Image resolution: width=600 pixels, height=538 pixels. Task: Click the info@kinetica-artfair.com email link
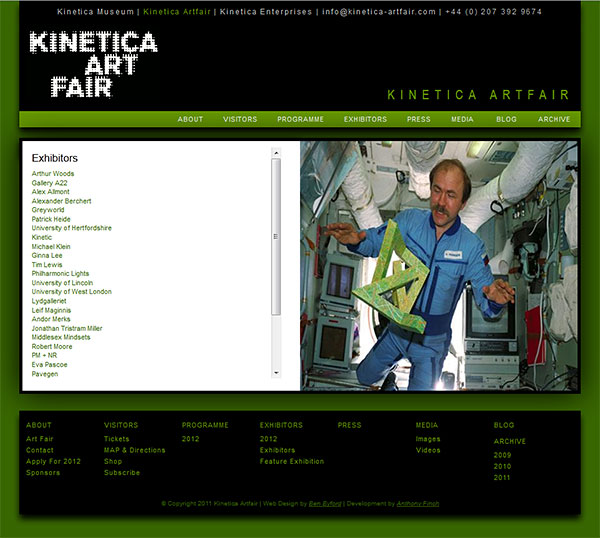point(379,12)
